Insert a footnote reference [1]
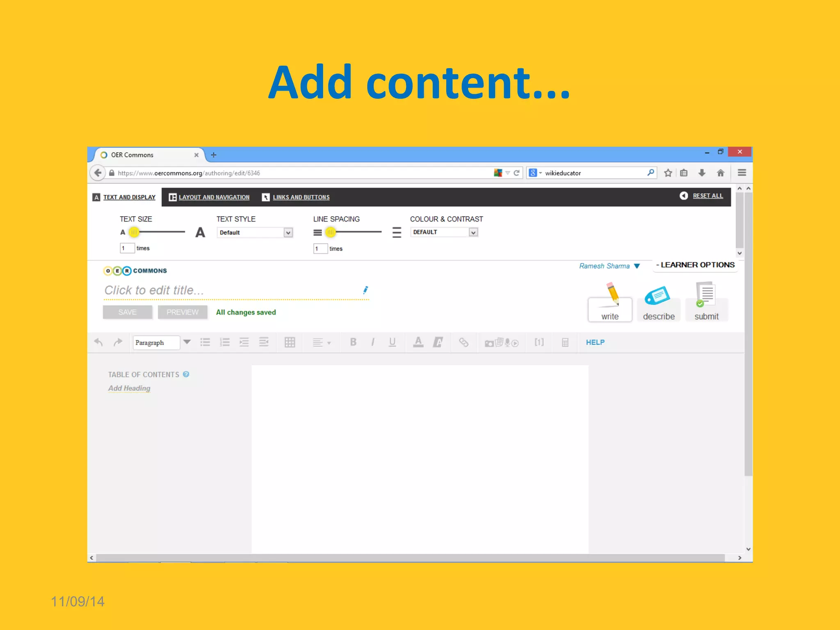This screenshot has height=630, width=840. pyautogui.click(x=539, y=342)
